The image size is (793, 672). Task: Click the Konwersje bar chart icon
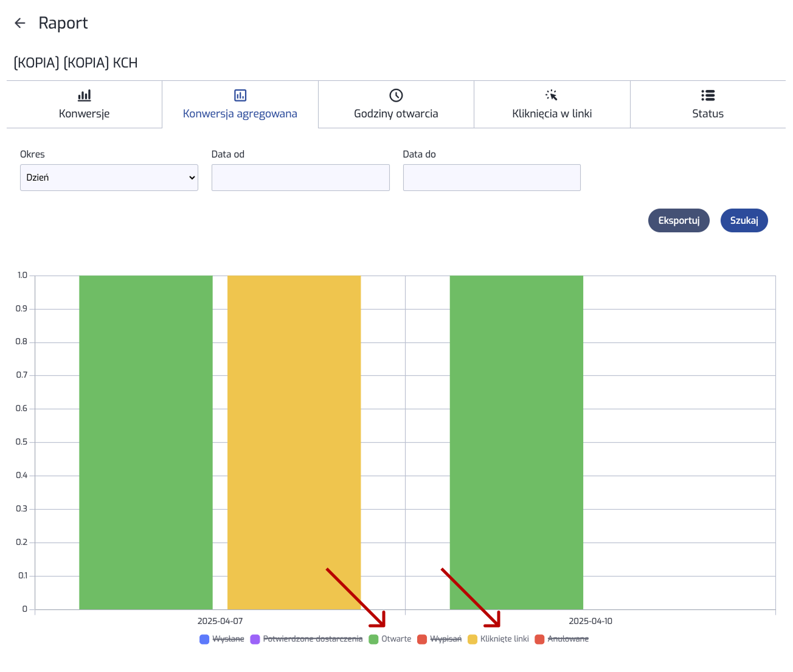tap(85, 95)
